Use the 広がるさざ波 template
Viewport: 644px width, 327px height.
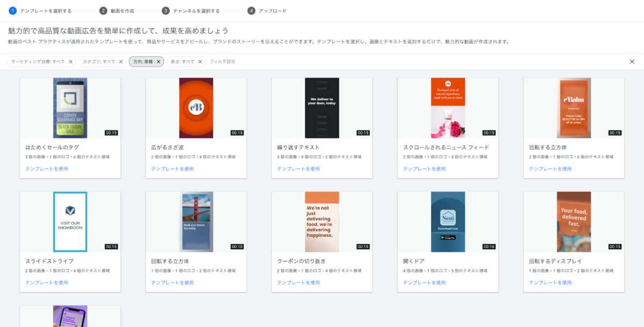pos(173,169)
